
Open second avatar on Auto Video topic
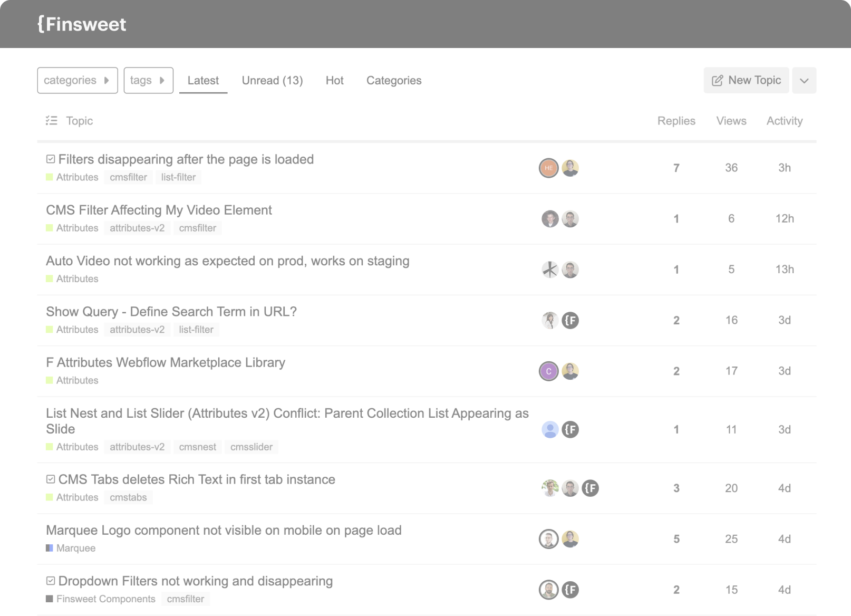(570, 269)
